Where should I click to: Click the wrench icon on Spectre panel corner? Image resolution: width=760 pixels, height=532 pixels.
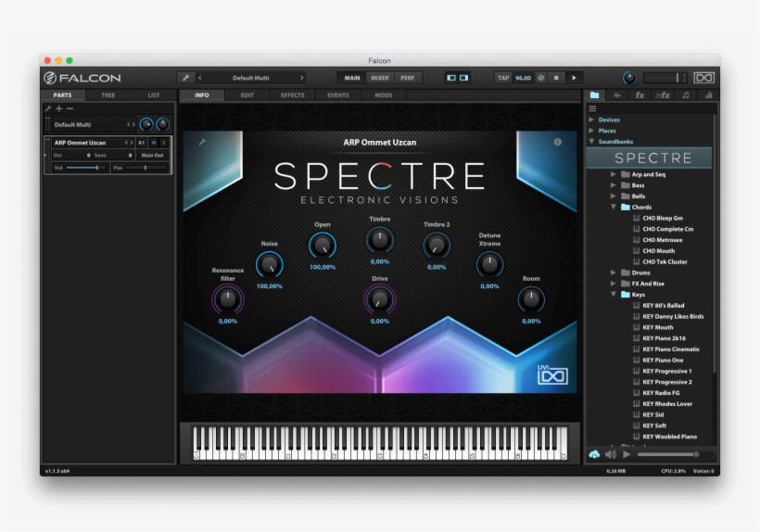[x=202, y=142]
